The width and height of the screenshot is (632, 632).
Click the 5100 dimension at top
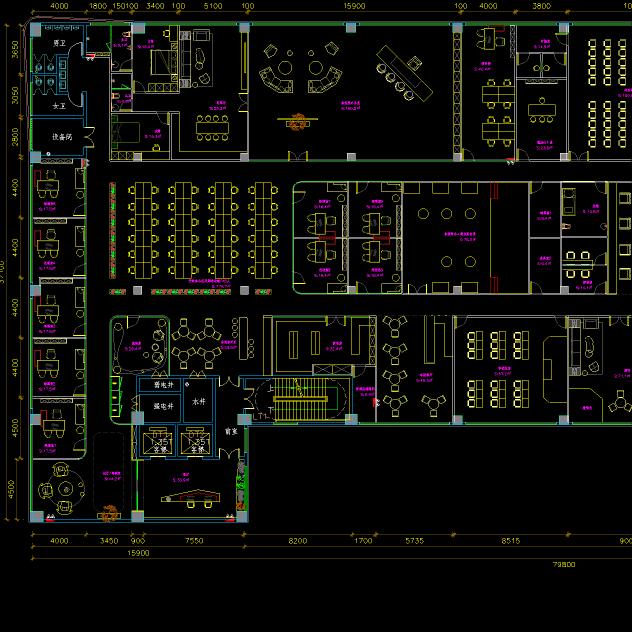point(213,6)
